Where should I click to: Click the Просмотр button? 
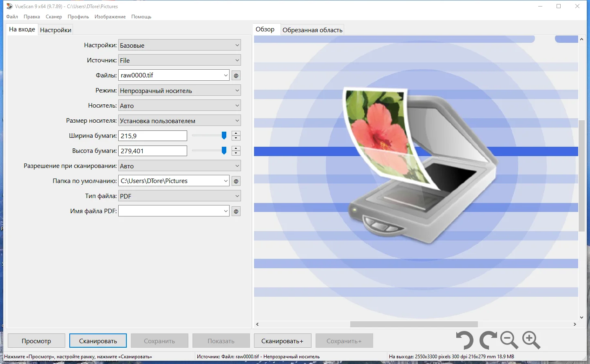[36, 341]
